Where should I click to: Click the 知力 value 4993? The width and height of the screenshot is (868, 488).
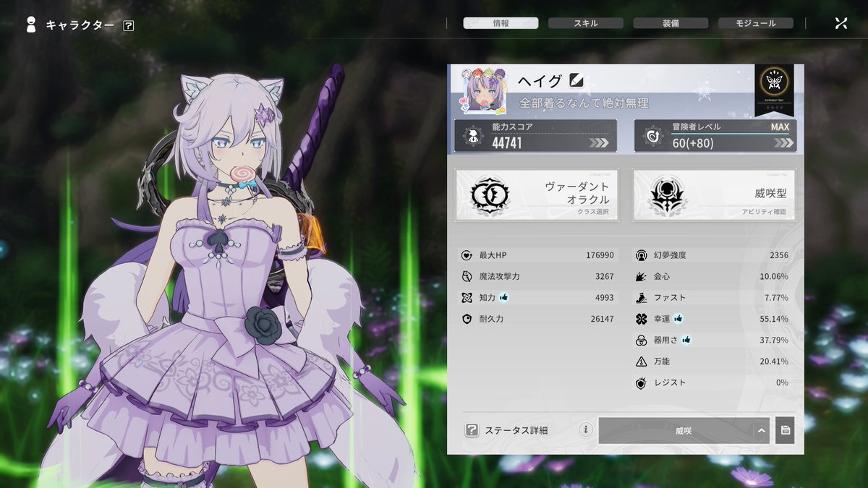[604, 297]
